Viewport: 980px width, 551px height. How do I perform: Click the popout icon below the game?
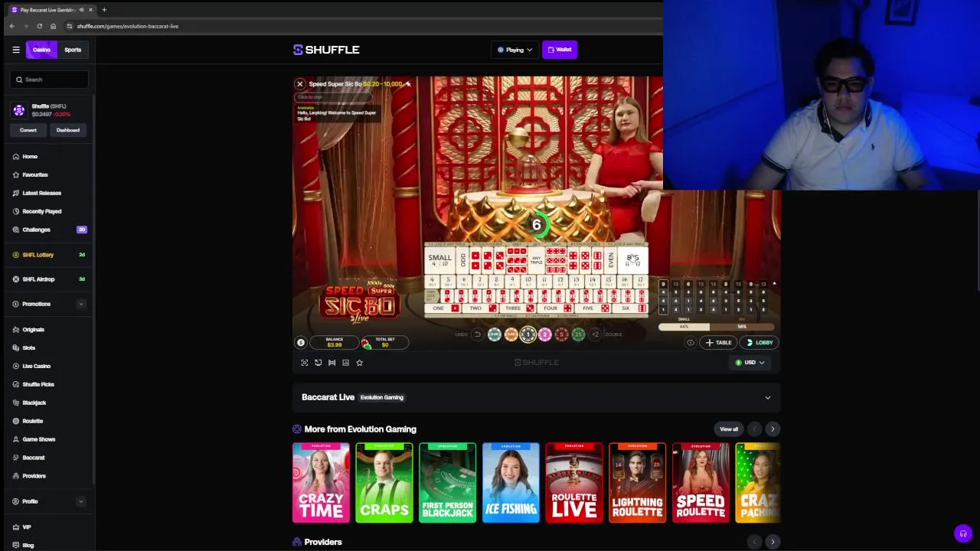tap(318, 363)
